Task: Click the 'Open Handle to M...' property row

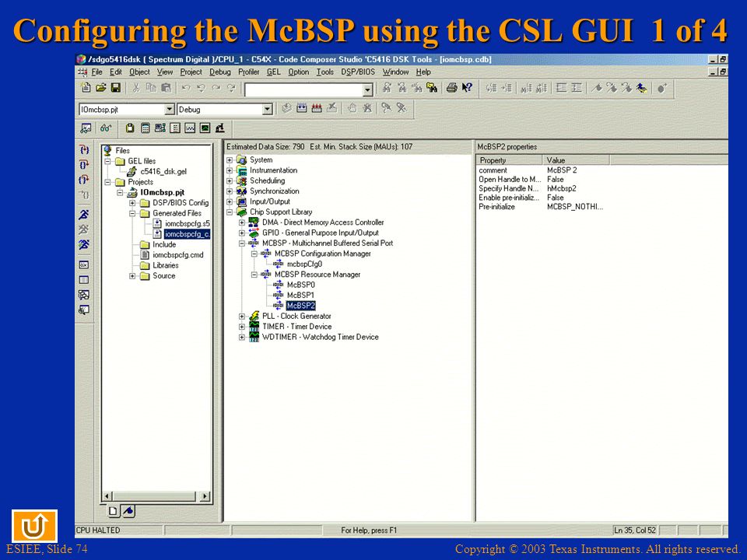Action: point(510,180)
